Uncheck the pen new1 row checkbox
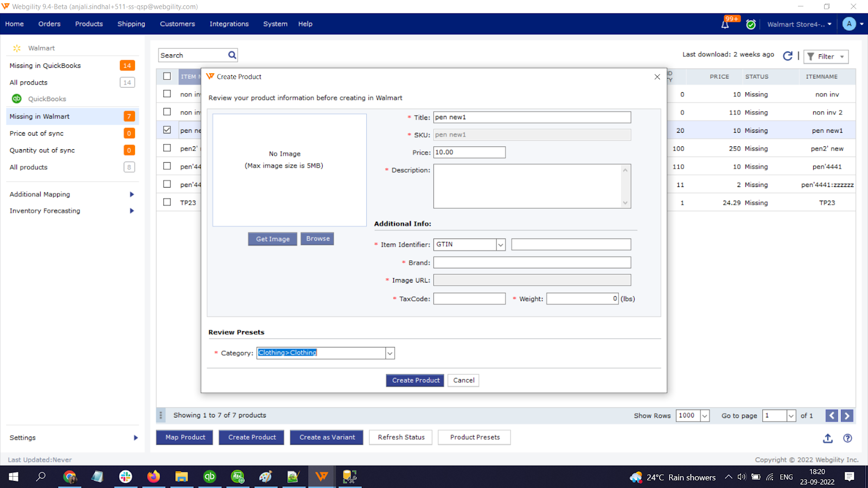Image resolution: width=868 pixels, height=488 pixels. pyautogui.click(x=167, y=130)
